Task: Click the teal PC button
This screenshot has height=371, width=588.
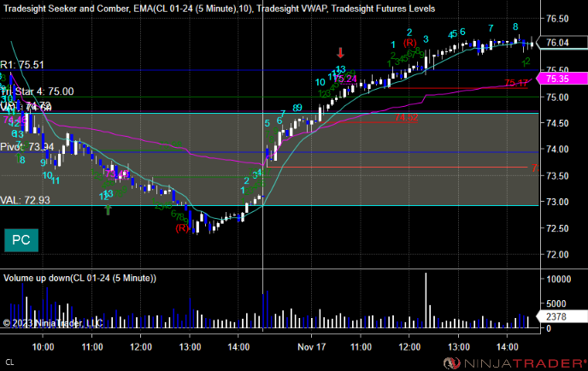Action: [21, 240]
